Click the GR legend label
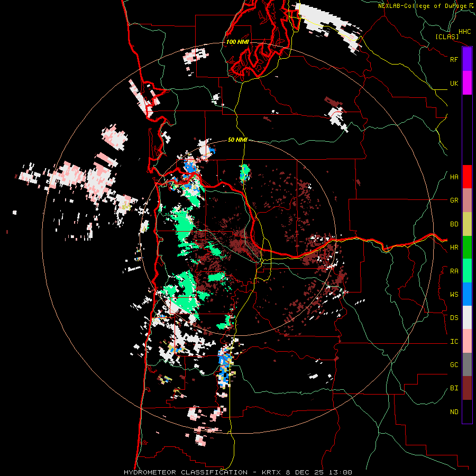This screenshot has width=476, height=476. [x=454, y=200]
